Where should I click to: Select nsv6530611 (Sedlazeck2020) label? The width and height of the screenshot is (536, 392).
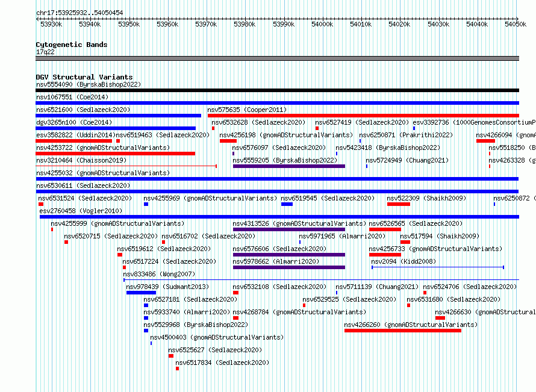pos(83,185)
